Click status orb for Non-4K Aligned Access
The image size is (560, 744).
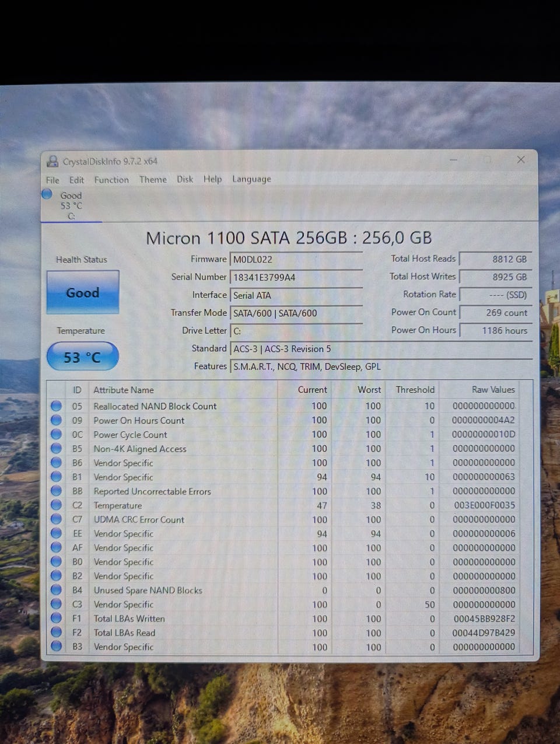tap(56, 448)
